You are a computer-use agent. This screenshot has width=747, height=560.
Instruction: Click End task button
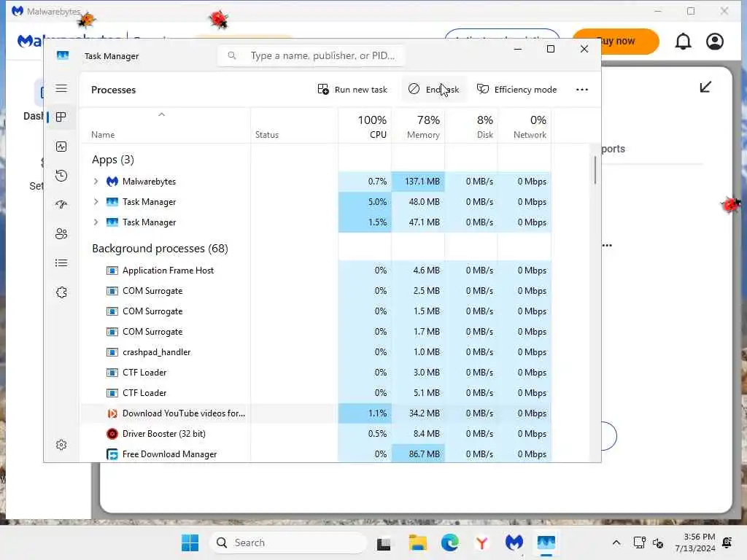point(434,90)
